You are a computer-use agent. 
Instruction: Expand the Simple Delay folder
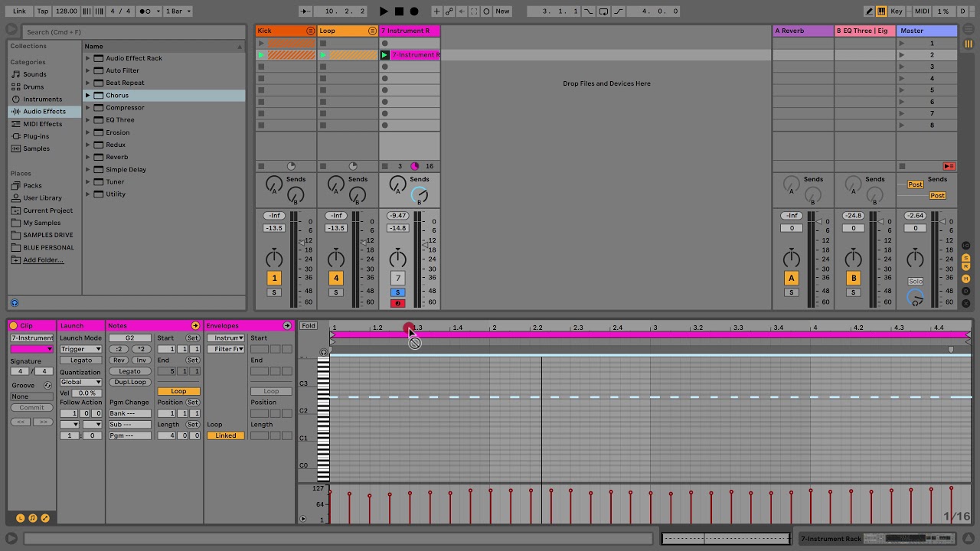(x=87, y=169)
